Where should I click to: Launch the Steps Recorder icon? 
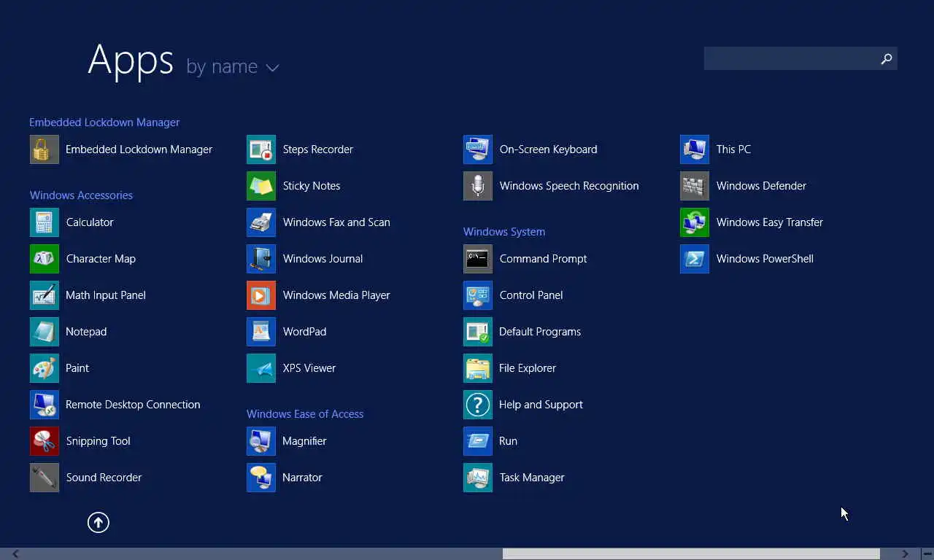pos(261,149)
